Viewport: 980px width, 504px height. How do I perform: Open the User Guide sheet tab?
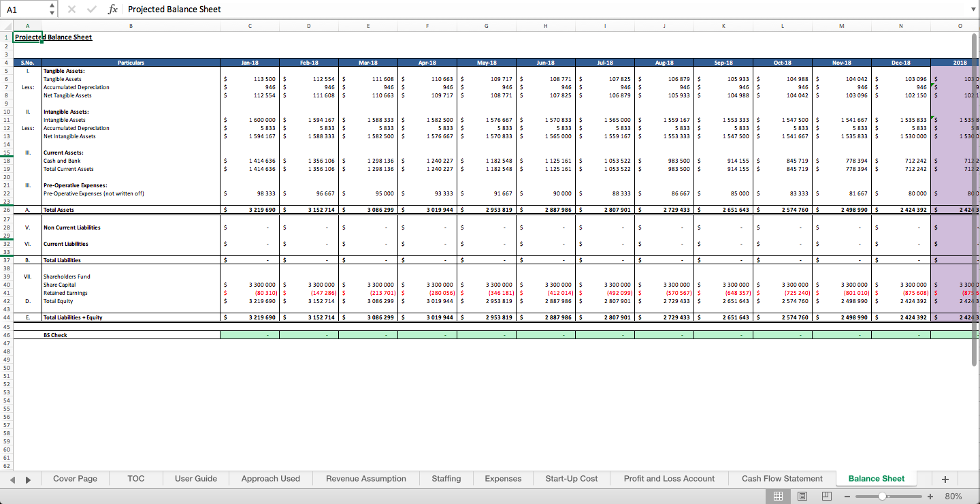click(x=196, y=479)
